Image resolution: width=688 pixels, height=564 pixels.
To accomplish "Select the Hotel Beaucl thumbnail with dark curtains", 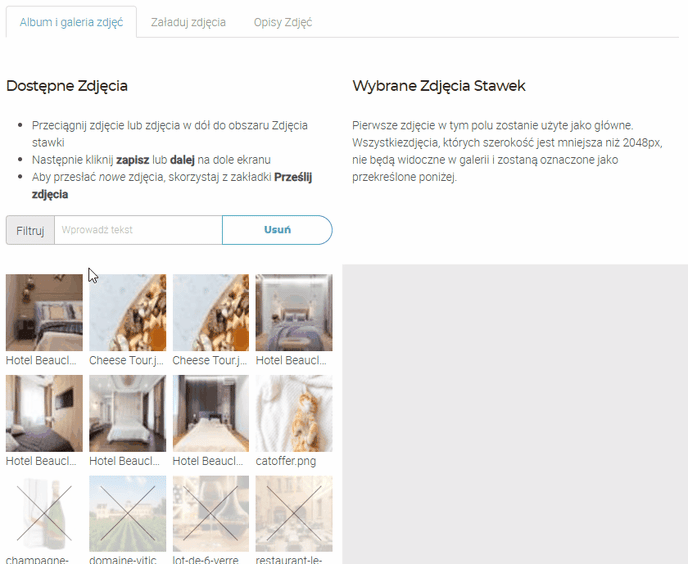I will [x=211, y=413].
